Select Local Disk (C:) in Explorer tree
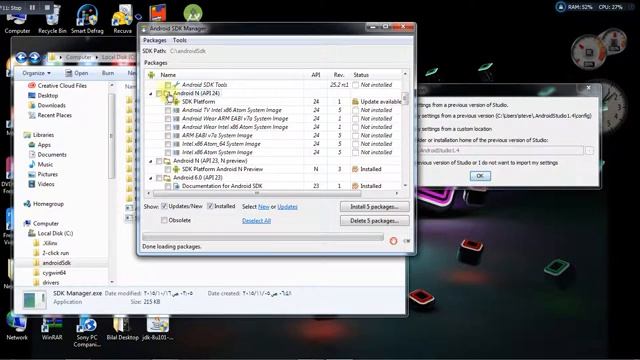This screenshot has height=360, width=640. click(55, 233)
